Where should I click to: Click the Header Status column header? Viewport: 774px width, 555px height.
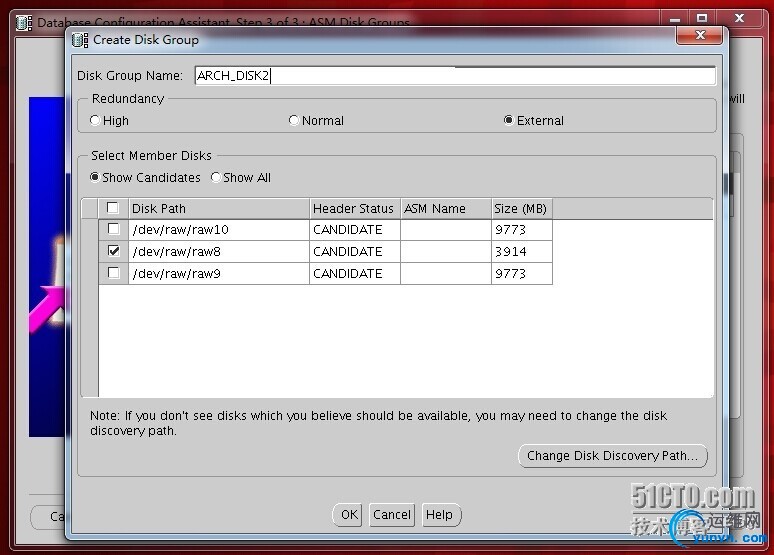[x=355, y=208]
